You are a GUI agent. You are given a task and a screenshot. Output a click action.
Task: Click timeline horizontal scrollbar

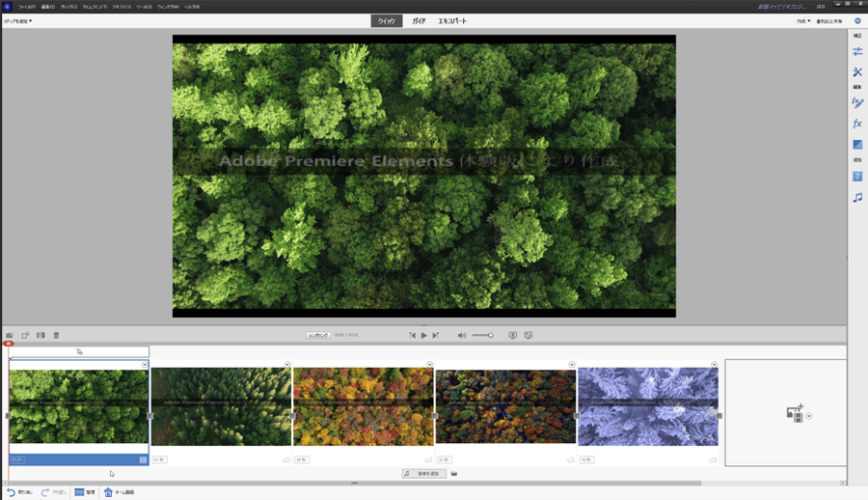tap(354, 483)
